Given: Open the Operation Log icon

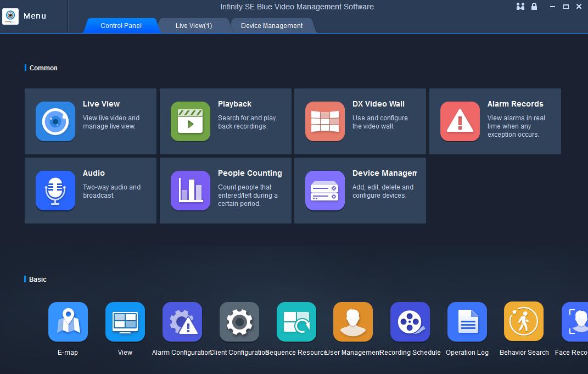Looking at the screenshot, I should tap(467, 322).
